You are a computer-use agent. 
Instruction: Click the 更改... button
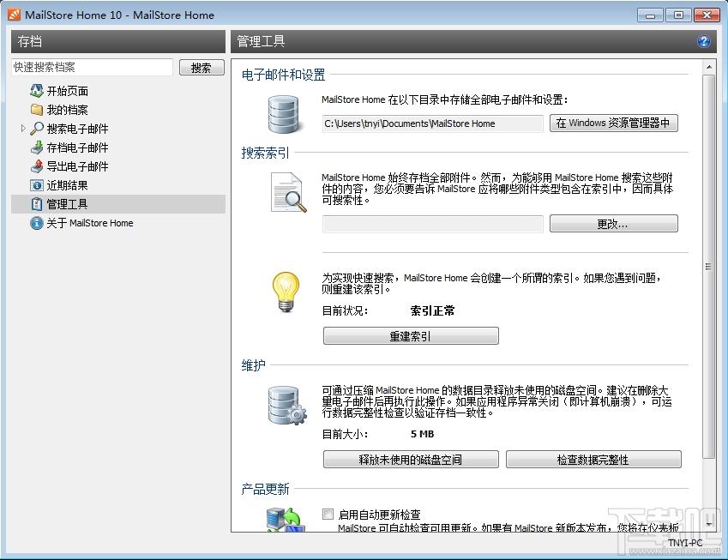(613, 224)
